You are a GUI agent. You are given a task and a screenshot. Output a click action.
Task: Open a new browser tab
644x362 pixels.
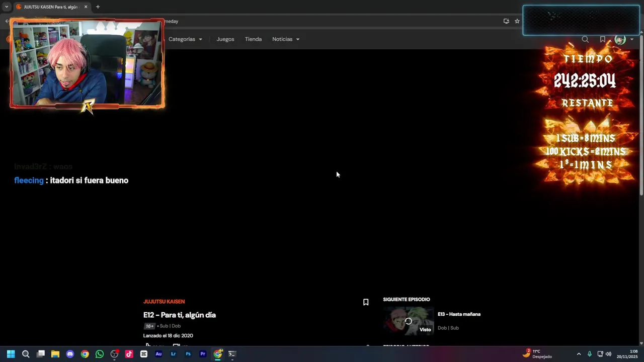(98, 7)
